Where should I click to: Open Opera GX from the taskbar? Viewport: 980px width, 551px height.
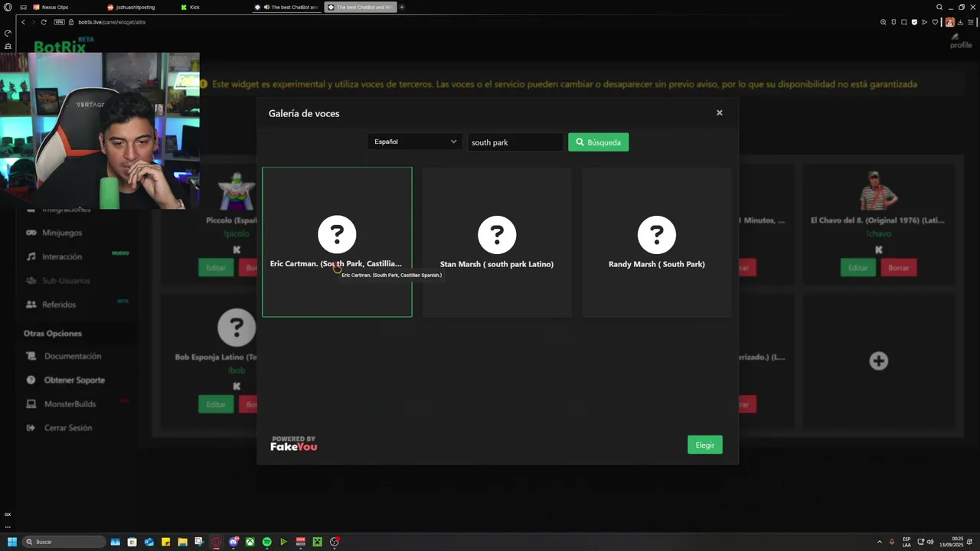tap(217, 542)
